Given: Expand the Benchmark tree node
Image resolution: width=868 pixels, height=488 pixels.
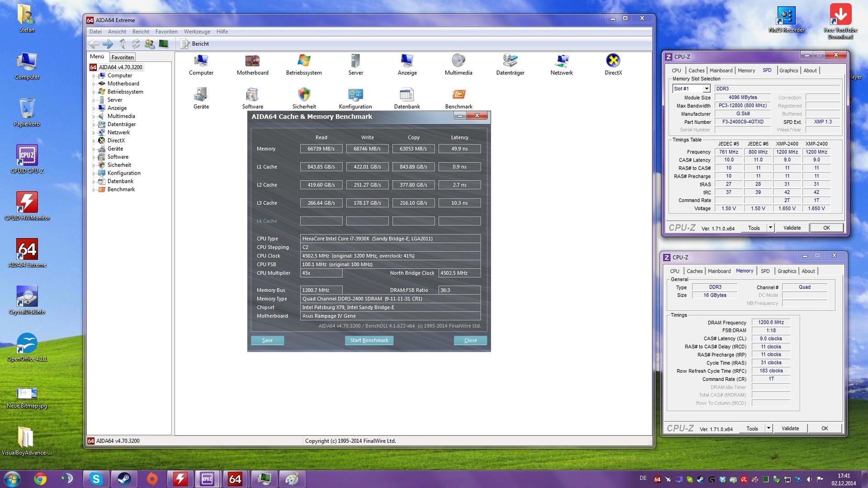Looking at the screenshot, I should 94,190.
